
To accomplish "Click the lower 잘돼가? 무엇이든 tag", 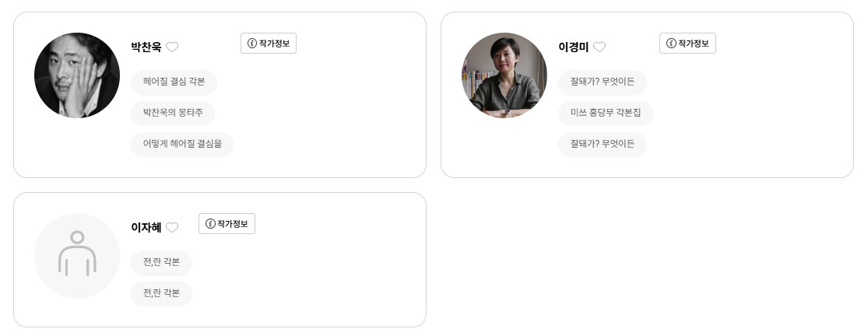I will (602, 145).
